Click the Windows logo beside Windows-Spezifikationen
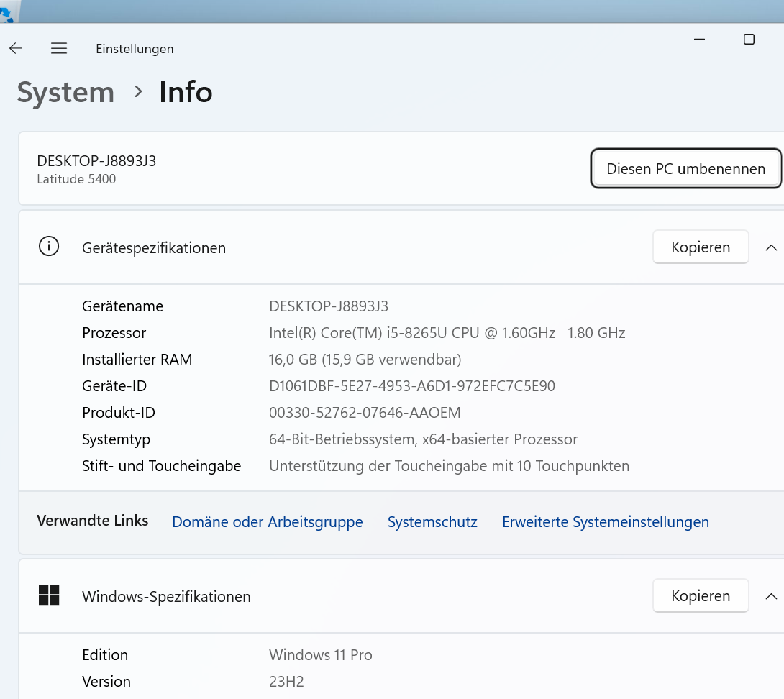Viewport: 784px width, 699px height. [49, 595]
